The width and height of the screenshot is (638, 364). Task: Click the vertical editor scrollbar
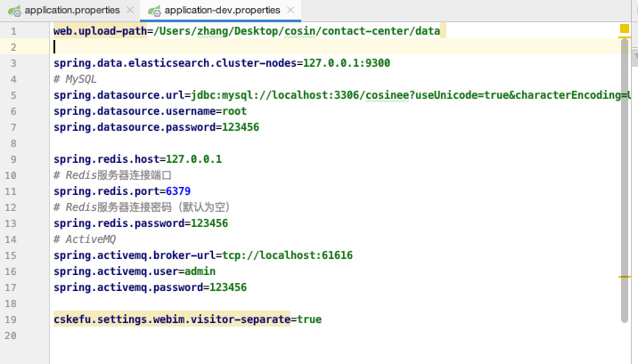(x=625, y=181)
